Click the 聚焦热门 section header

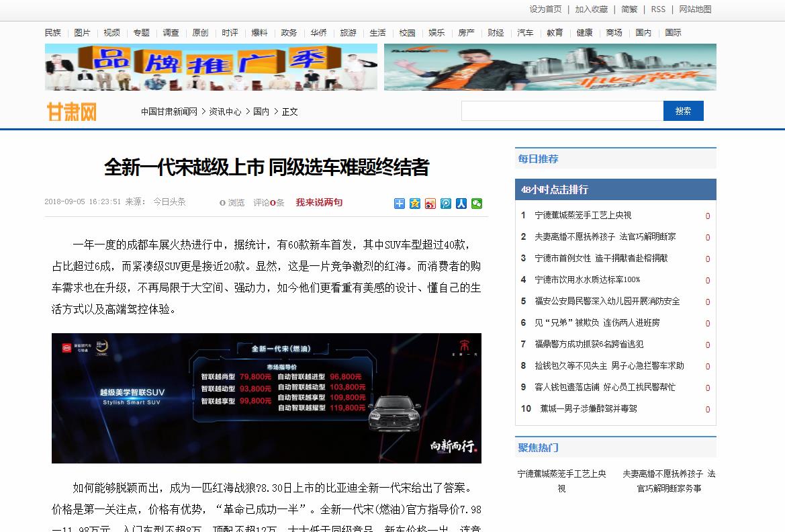click(x=538, y=448)
